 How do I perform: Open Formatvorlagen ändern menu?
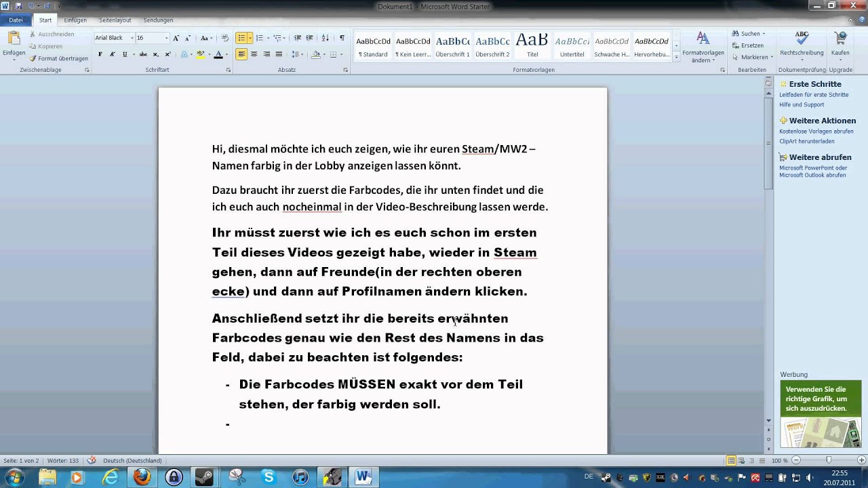703,46
